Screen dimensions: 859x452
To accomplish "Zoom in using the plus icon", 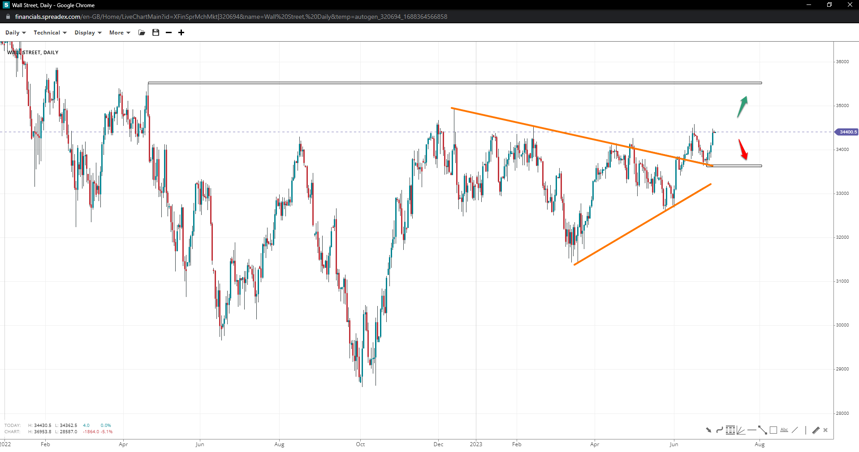I will [x=181, y=33].
